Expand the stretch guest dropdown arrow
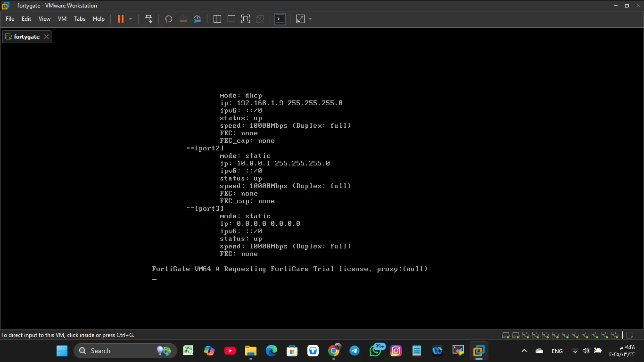644x362 pixels. tap(310, 19)
